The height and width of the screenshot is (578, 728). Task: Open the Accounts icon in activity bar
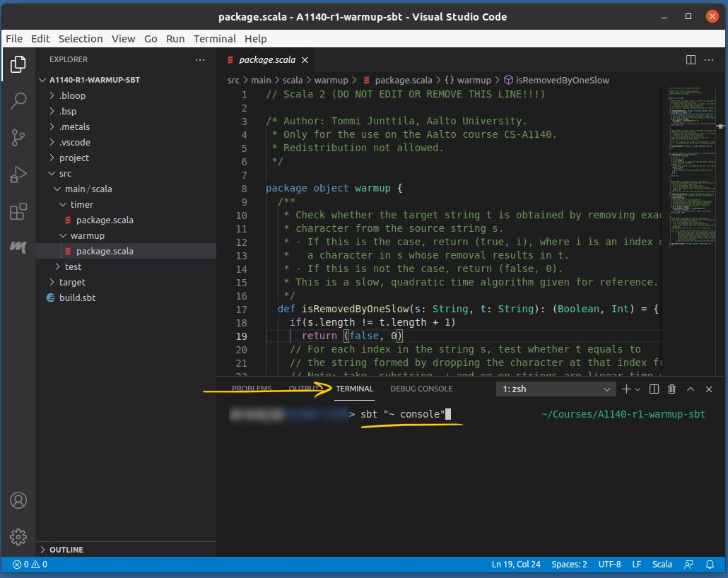point(18,500)
